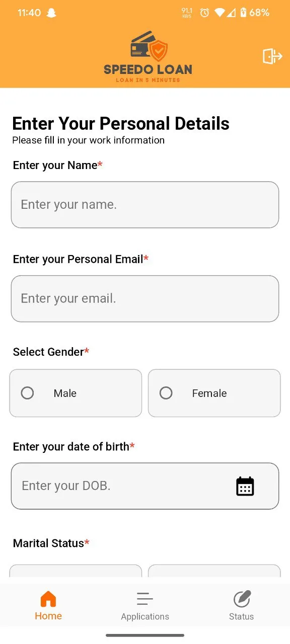Select the Male gender radio button
This screenshot has height=644, width=290.
point(27,393)
